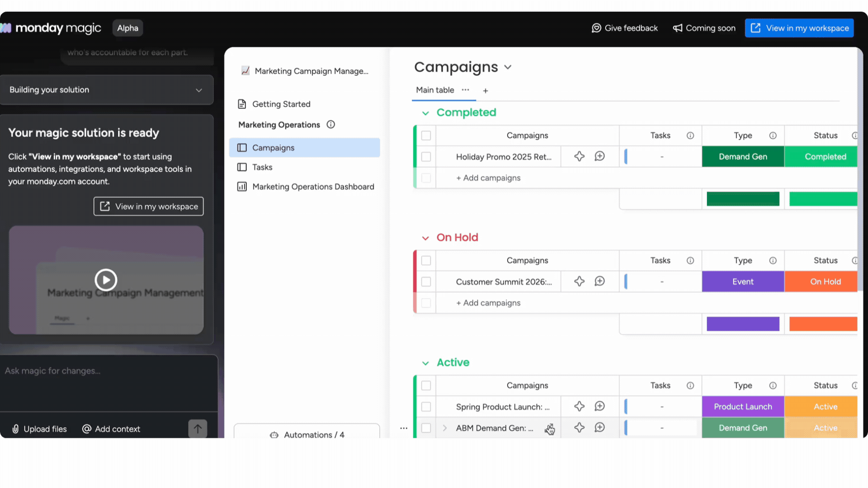Screen dimensions: 868x488
Task: Expand the Building your solution panel
Action: point(107,90)
